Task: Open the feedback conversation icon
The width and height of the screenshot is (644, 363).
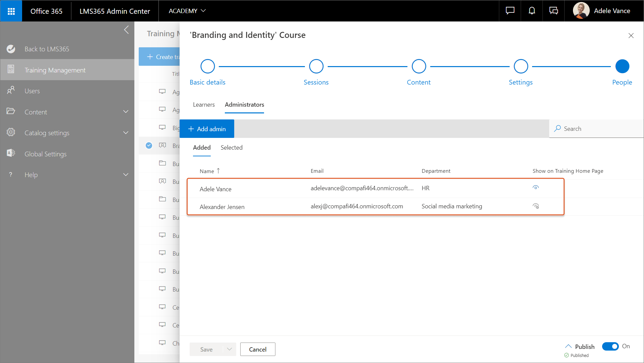Action: 554,11
